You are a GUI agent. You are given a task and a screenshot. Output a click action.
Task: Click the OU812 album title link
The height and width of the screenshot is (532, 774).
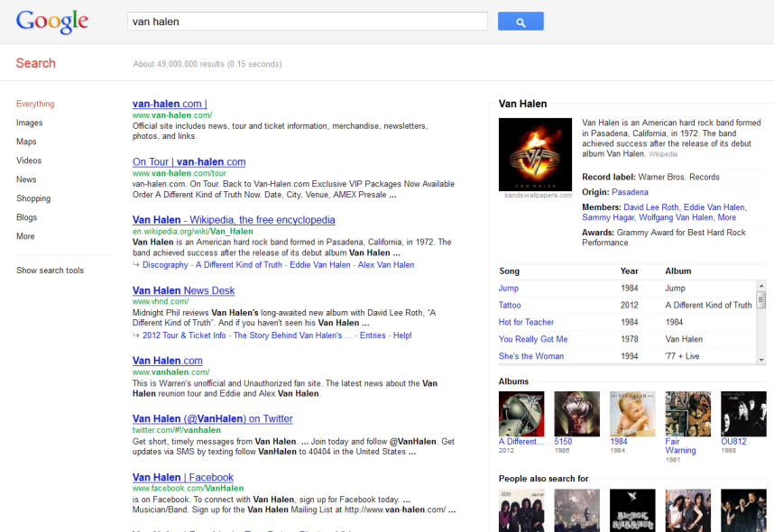pyautogui.click(x=733, y=442)
